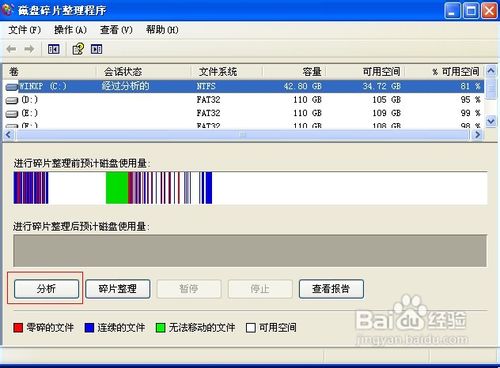
Task: Click the WINXP (C:) drive icon
Action: coord(12,87)
